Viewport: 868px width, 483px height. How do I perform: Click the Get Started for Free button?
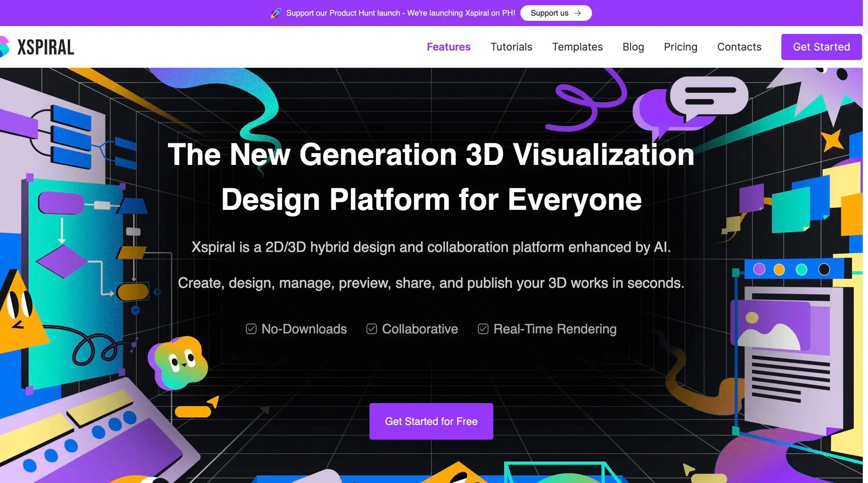(431, 421)
